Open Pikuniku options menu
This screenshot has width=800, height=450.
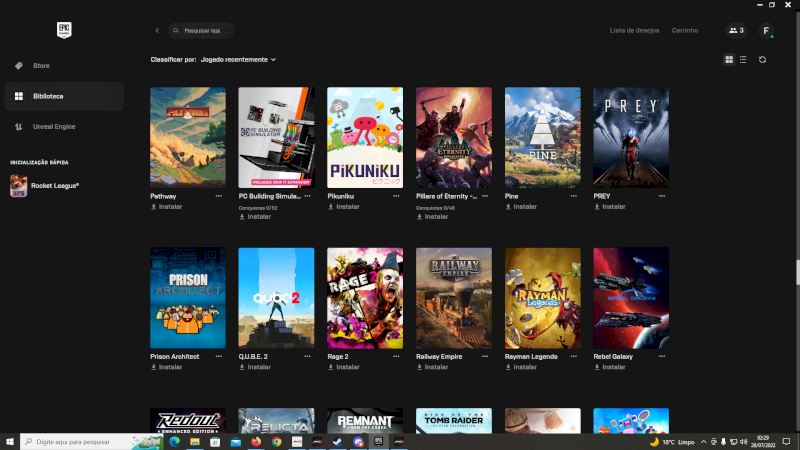point(396,196)
